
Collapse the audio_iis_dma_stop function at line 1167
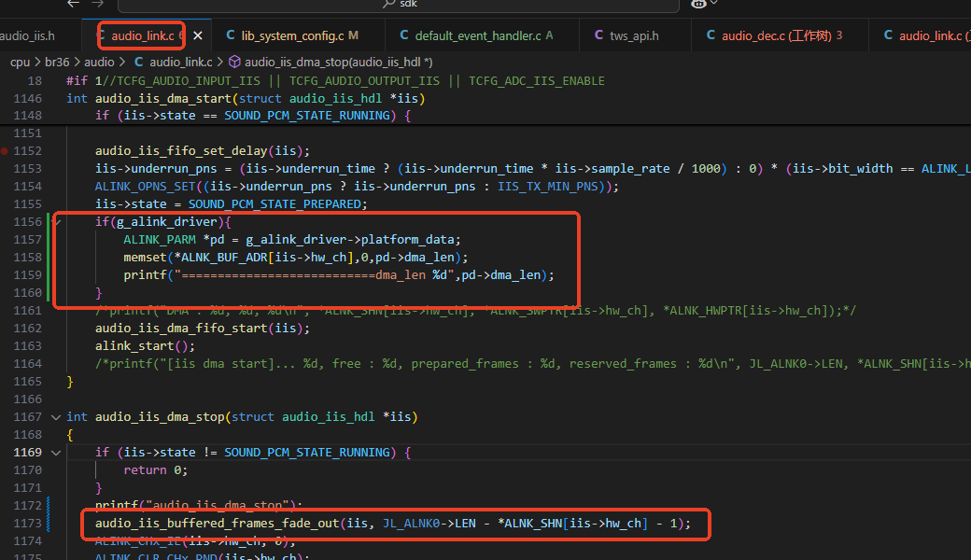click(x=56, y=417)
